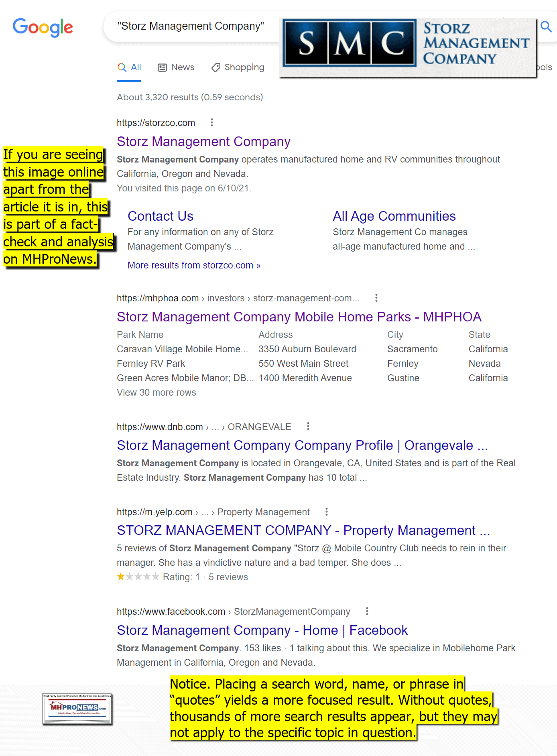This screenshot has width=557, height=756.
Task: Open options menu for dnb.com result
Action: point(308,426)
